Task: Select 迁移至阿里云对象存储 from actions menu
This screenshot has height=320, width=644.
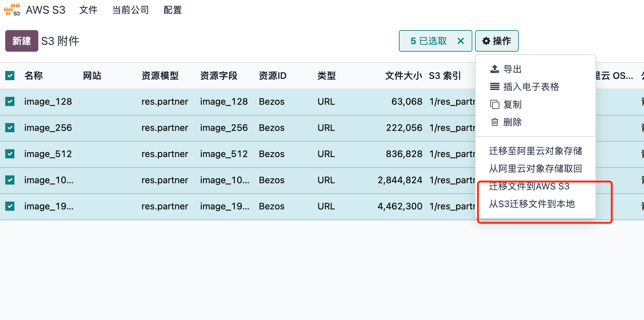Action: (x=536, y=151)
